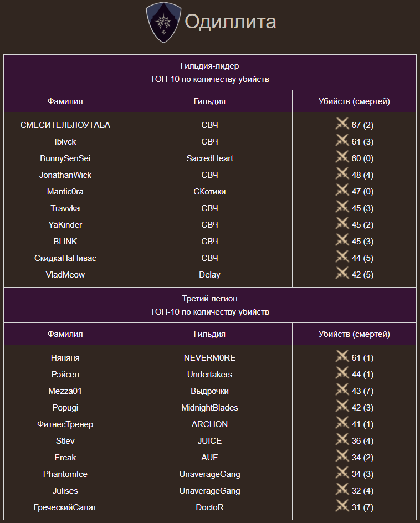Click crossed swords icon in ФитнесТренер row
This screenshot has height=523, width=420.
[342, 423]
